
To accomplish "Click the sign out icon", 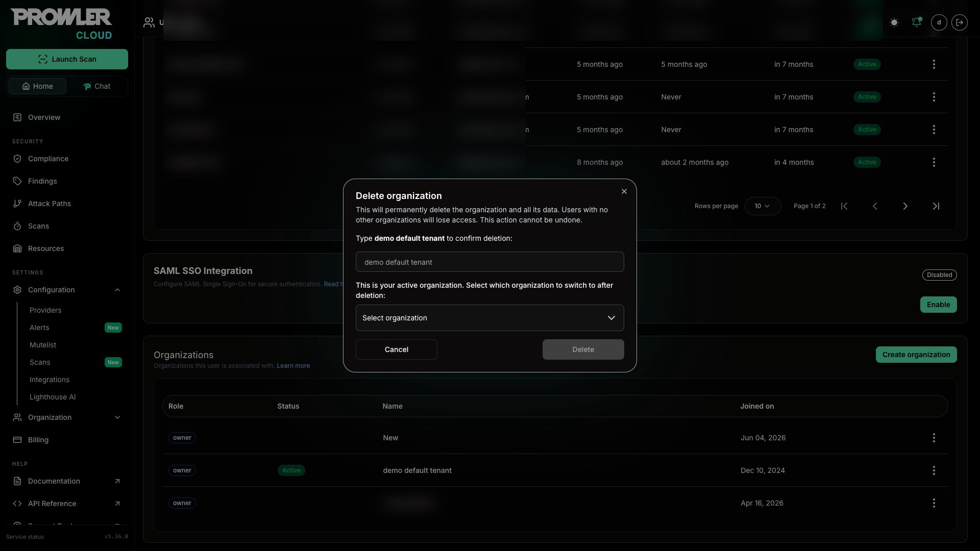I will coord(960,22).
